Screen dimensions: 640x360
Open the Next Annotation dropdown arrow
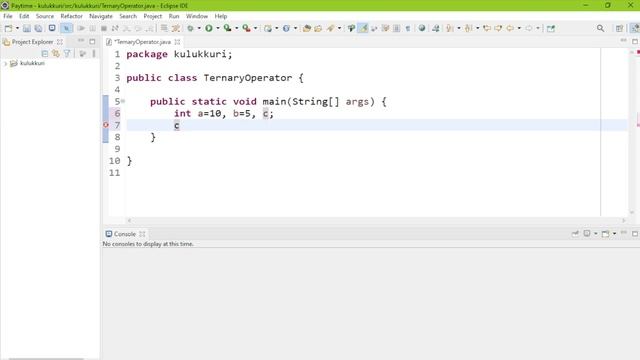pos(459,28)
